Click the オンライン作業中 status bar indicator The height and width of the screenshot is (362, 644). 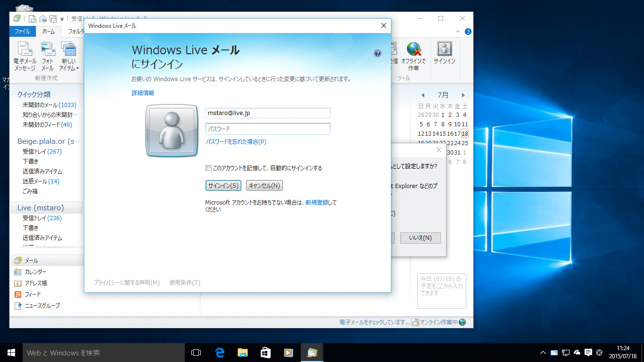[439, 322]
